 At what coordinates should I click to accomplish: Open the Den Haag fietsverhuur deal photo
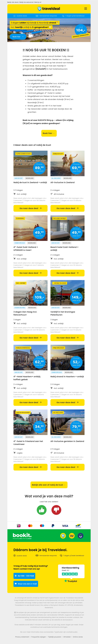[30, 293]
